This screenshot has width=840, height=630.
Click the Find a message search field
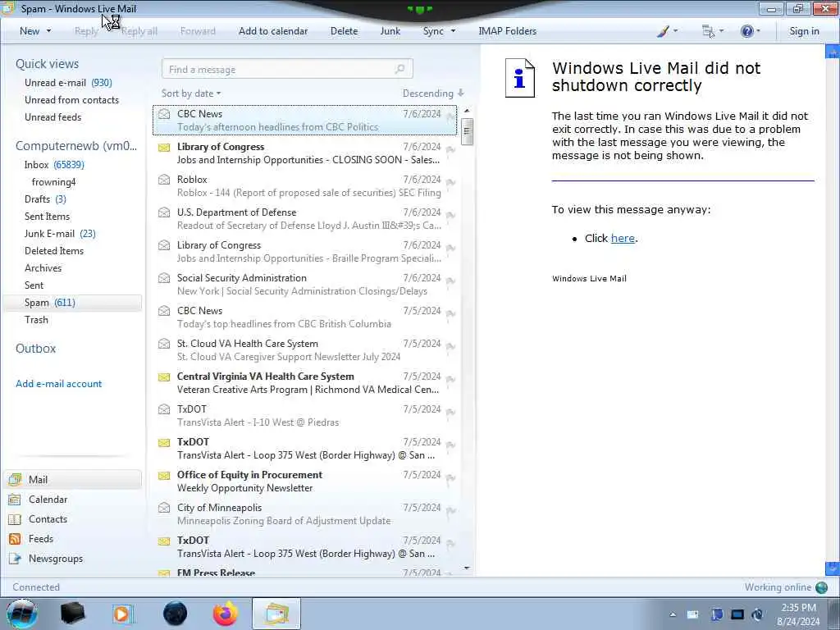tap(287, 69)
